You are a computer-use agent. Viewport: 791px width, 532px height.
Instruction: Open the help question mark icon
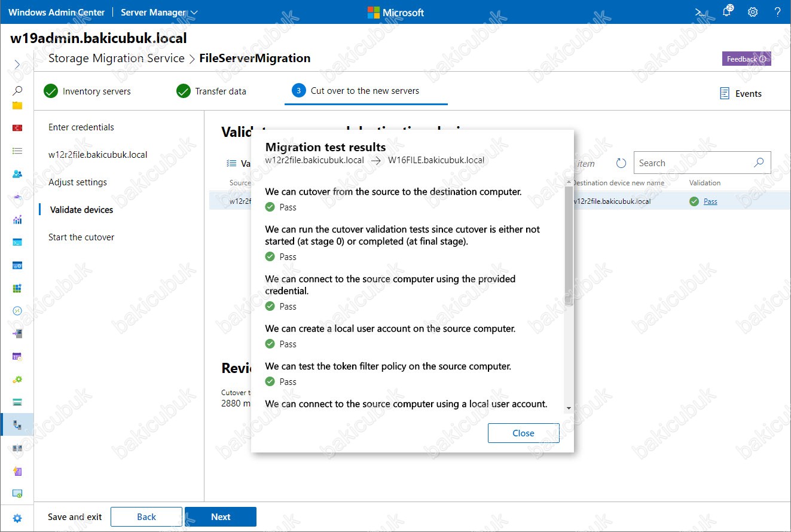(x=777, y=12)
